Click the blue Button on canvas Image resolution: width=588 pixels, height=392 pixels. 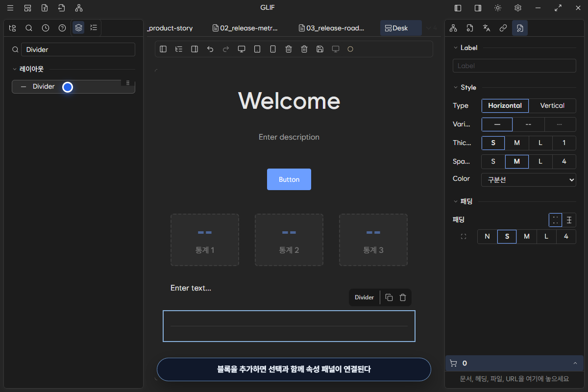click(x=289, y=179)
